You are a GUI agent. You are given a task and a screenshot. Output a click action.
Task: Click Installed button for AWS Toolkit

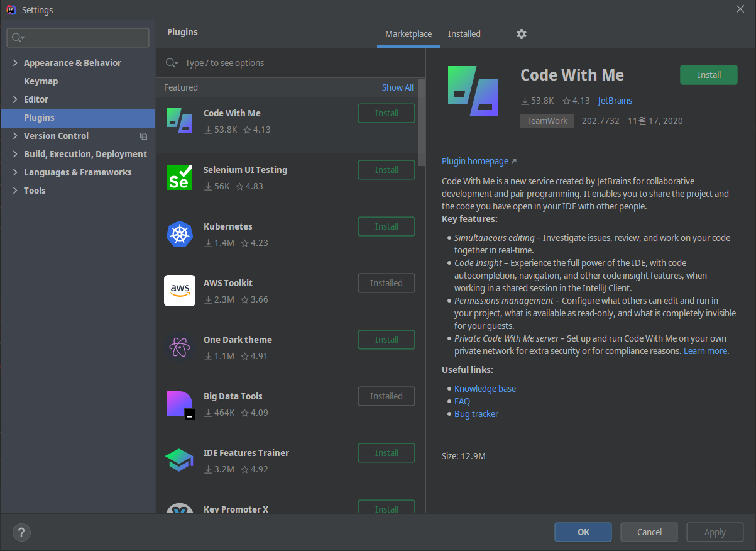pyautogui.click(x=386, y=283)
